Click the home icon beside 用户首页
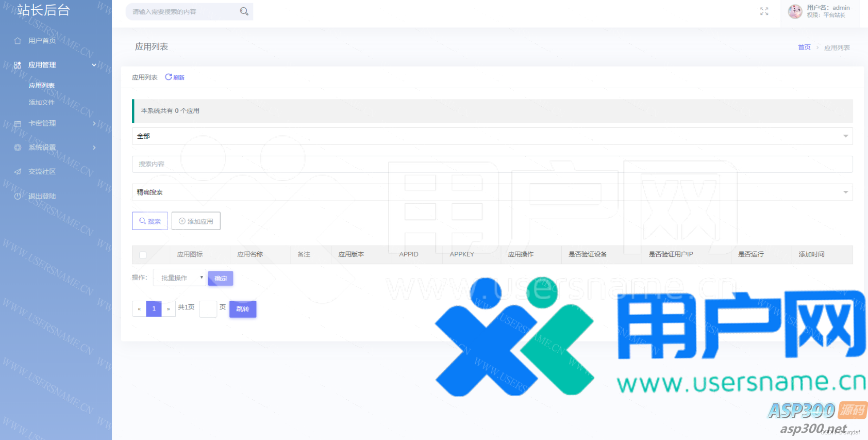The width and height of the screenshot is (868, 440). [x=18, y=41]
